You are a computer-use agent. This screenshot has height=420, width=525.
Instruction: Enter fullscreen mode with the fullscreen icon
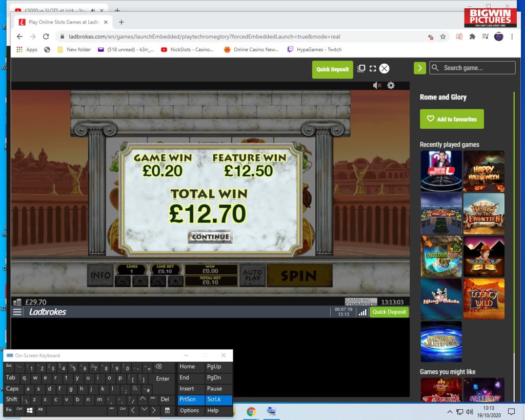373,69
